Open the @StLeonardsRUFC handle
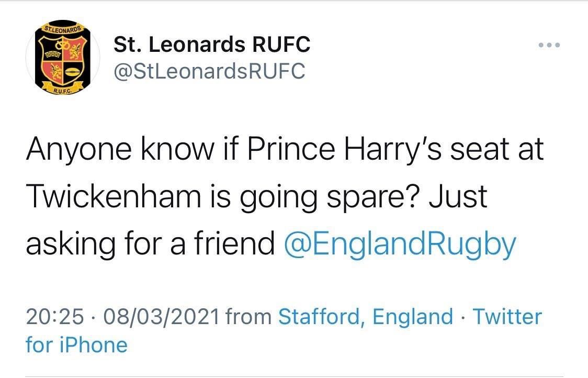588x378 pixels. click(x=209, y=71)
